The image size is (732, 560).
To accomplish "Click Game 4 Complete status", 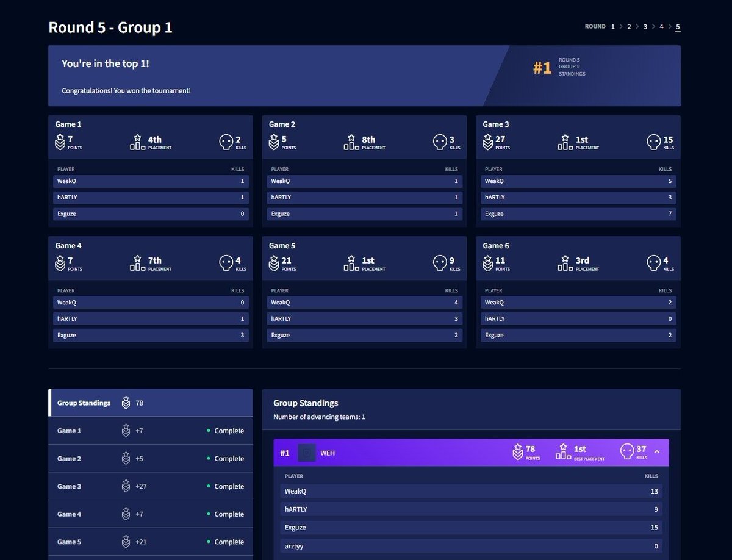I will (x=226, y=514).
